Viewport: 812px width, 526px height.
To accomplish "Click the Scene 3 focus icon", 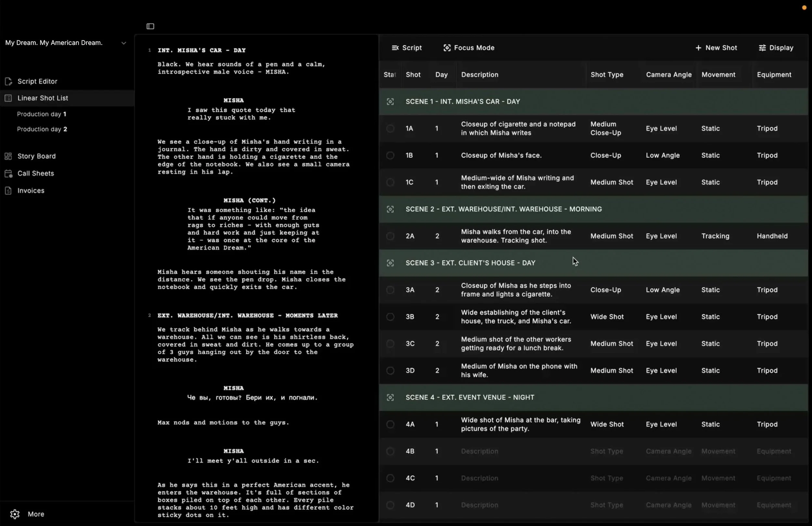I will tap(390, 263).
